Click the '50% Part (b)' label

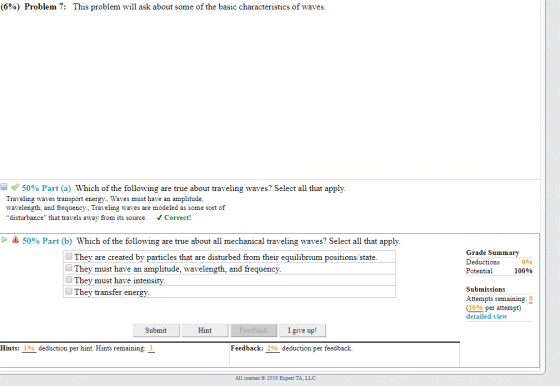click(47, 241)
